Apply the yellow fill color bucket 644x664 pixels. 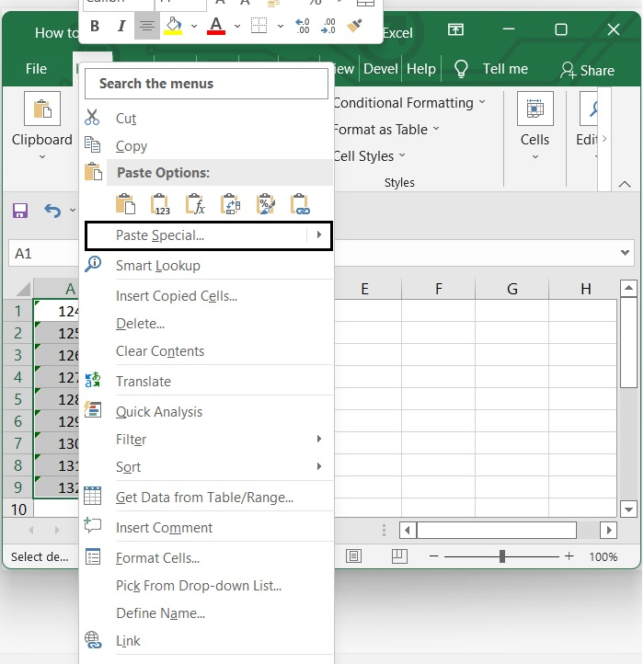click(x=173, y=27)
